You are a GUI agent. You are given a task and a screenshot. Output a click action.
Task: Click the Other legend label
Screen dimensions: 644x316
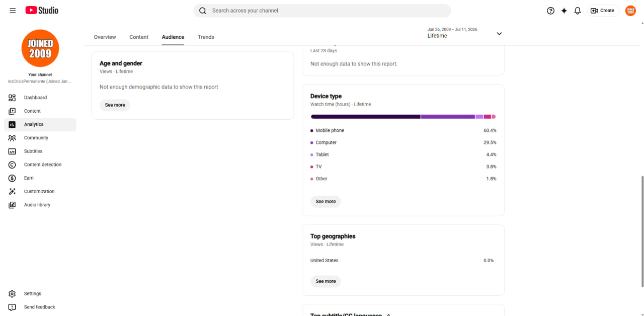(x=321, y=179)
